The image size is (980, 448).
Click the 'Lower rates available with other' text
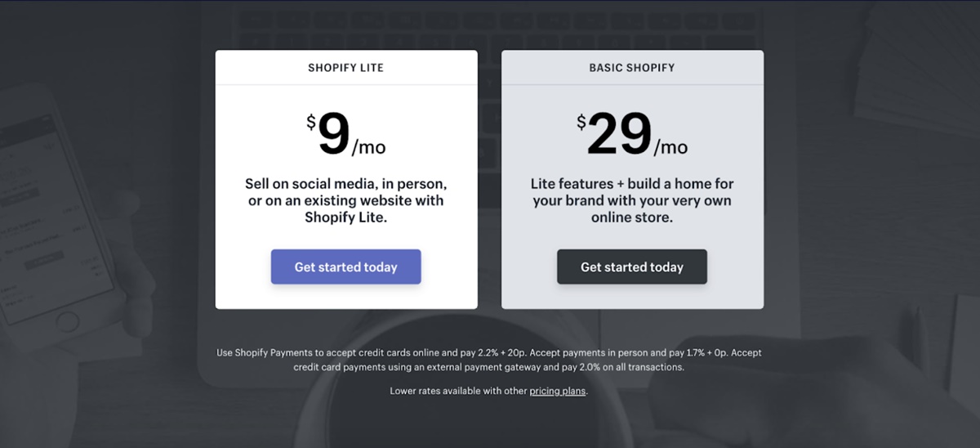pos(459,391)
